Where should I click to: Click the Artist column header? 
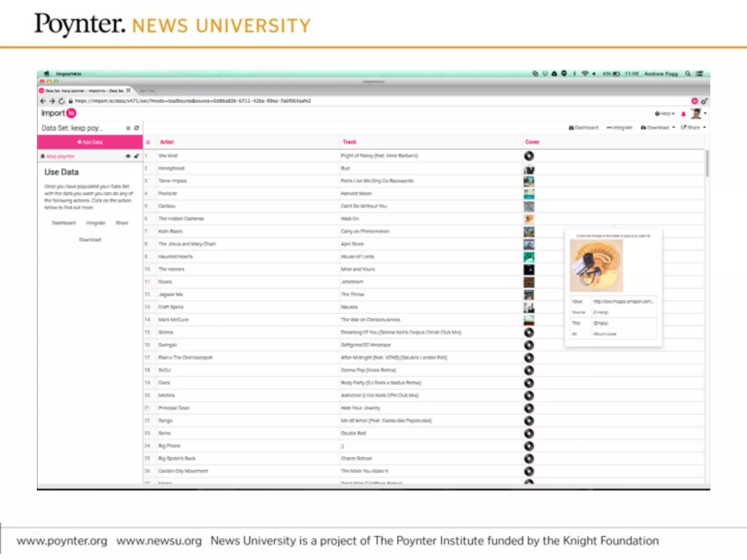167,142
